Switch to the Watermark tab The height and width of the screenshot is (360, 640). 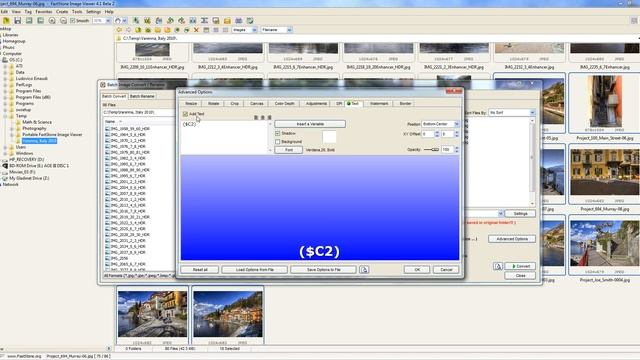coord(379,104)
